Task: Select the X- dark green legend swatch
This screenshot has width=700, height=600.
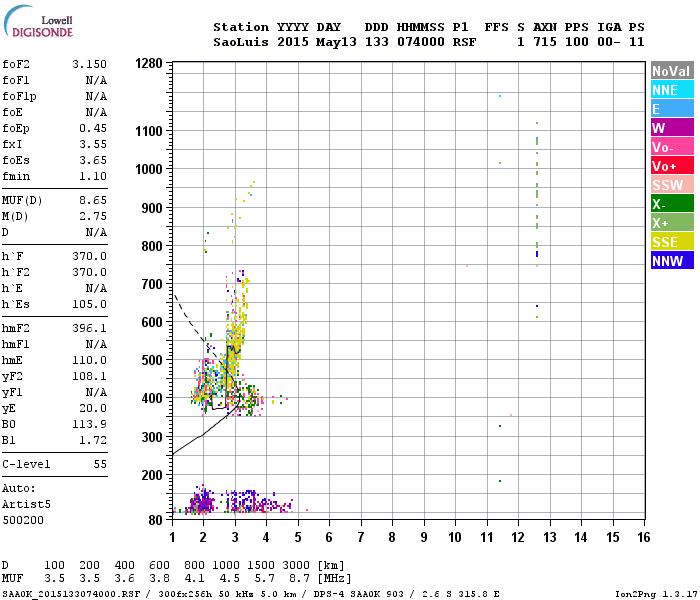Action: click(x=672, y=204)
